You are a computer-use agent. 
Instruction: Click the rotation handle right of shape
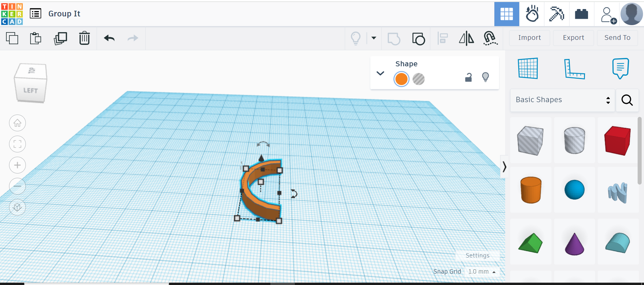point(294,194)
